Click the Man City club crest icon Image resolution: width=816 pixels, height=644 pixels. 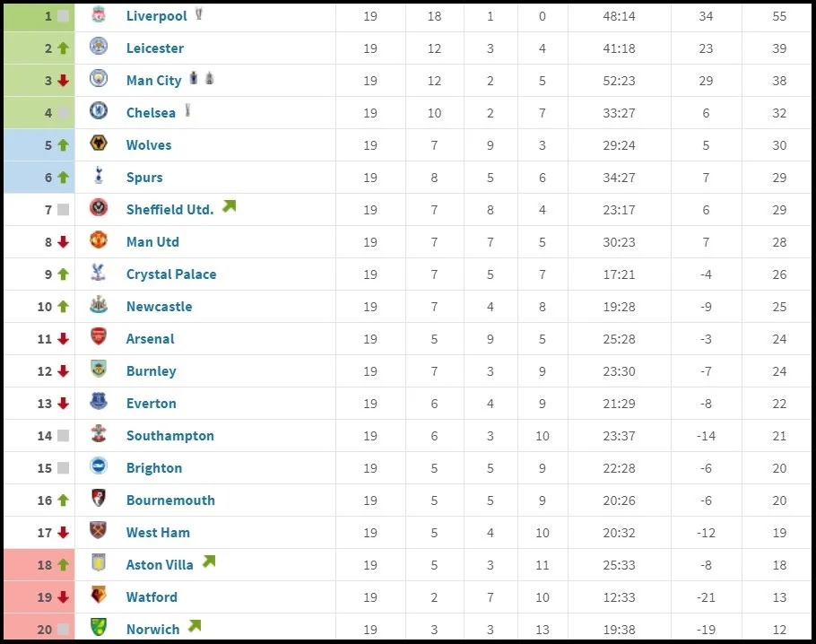pyautogui.click(x=99, y=80)
